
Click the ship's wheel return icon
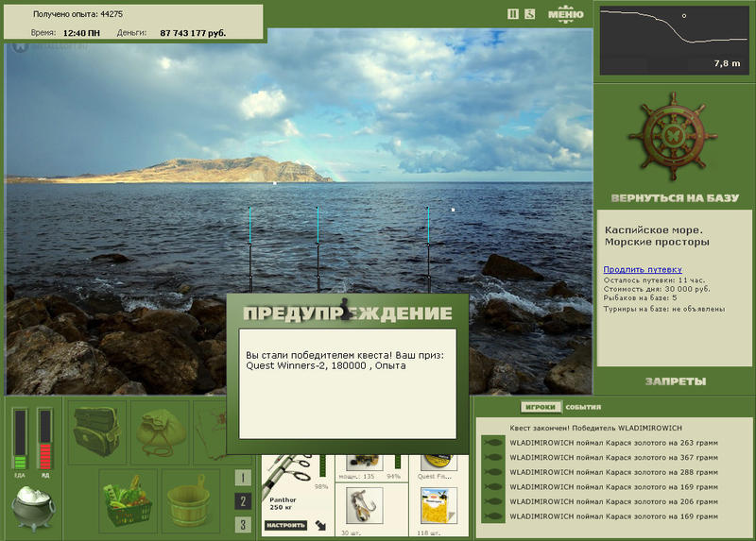coord(674,137)
